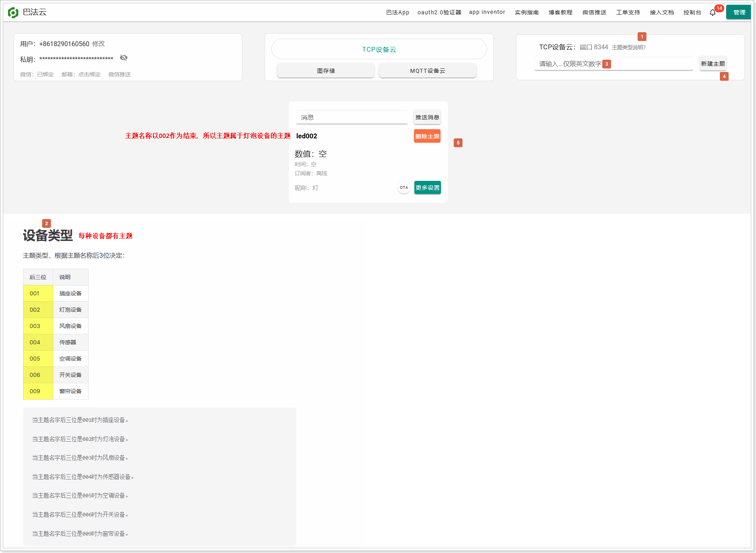Open 控制台 nav item
756x553 pixels.
692,12
